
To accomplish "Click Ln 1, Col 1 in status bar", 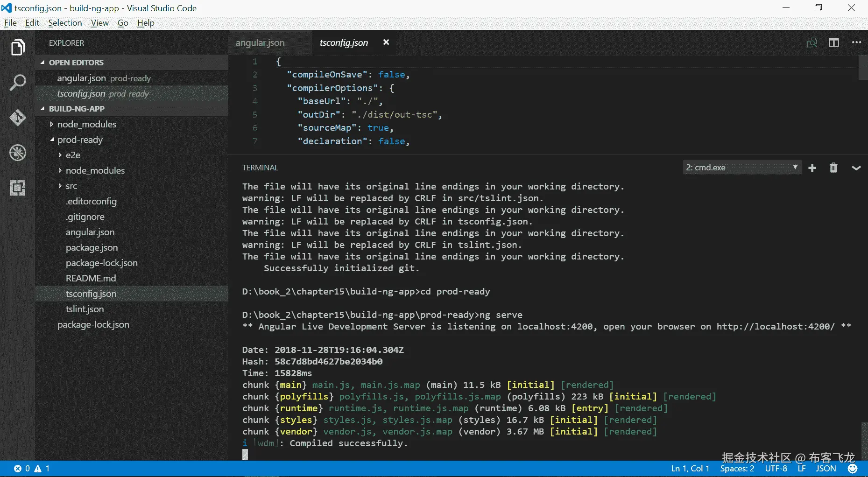I will [x=690, y=468].
